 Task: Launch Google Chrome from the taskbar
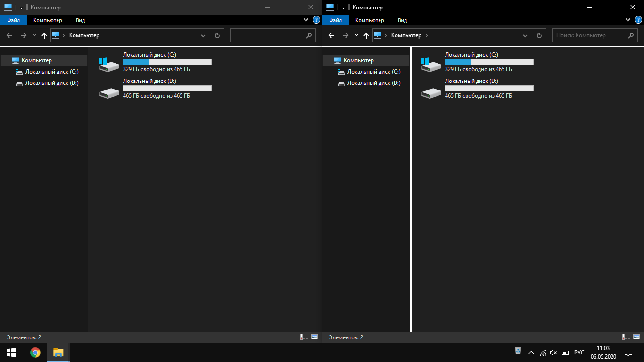pyautogui.click(x=35, y=353)
